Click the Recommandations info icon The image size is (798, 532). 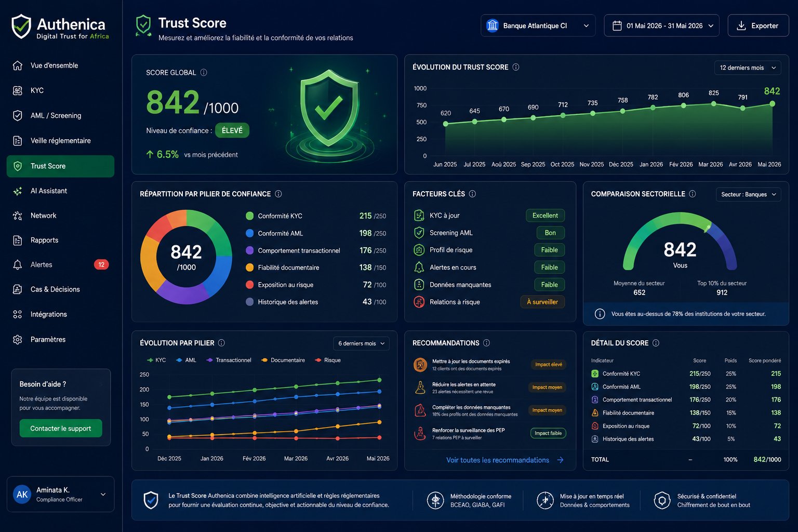tap(487, 343)
